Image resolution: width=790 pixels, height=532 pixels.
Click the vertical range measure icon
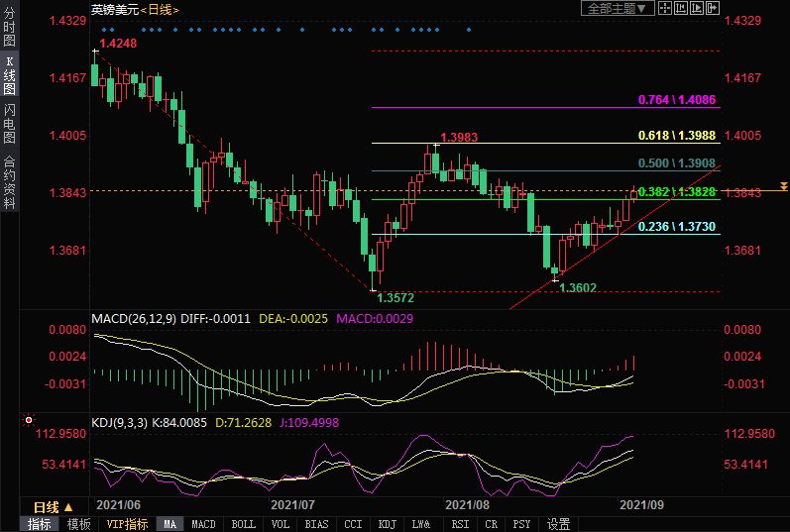coord(680,8)
